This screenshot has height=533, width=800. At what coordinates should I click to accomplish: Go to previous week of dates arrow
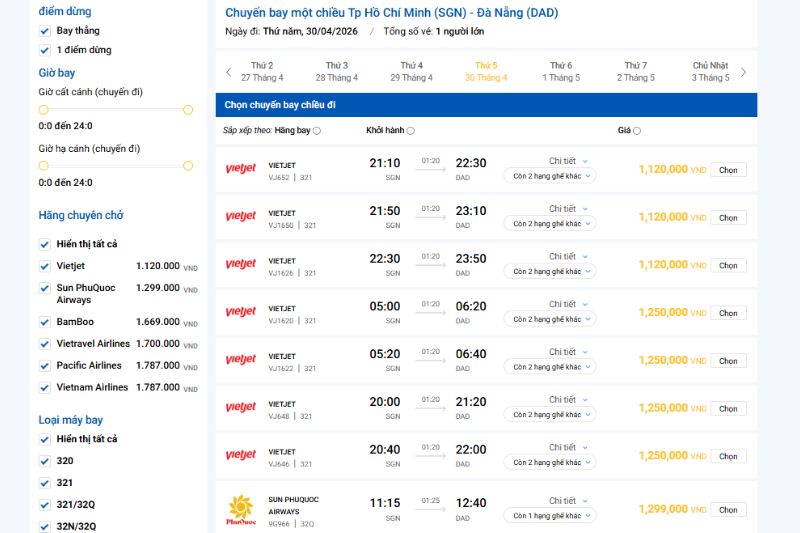[x=229, y=72]
